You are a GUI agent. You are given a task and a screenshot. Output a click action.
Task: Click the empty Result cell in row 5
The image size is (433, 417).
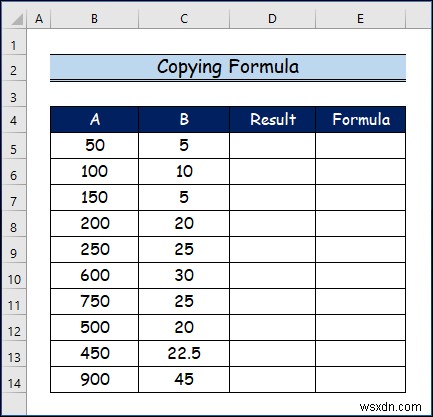pyautogui.click(x=272, y=146)
